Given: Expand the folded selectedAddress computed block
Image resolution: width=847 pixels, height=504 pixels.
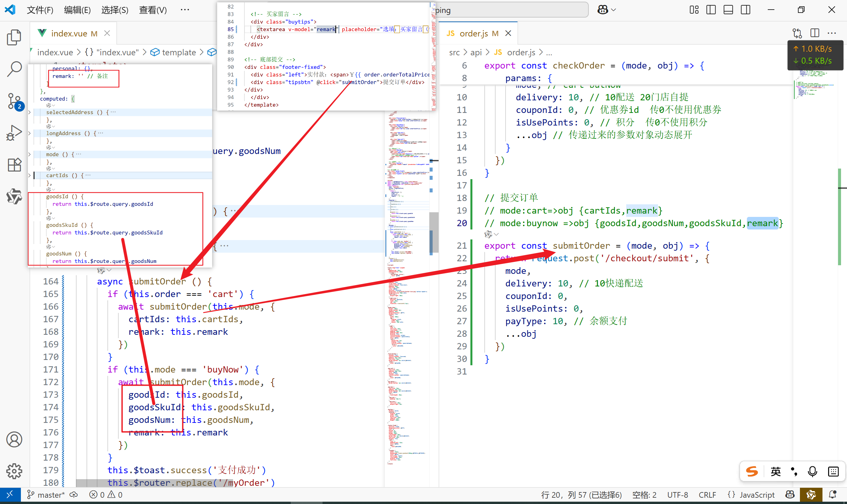Looking at the screenshot, I should (x=30, y=112).
